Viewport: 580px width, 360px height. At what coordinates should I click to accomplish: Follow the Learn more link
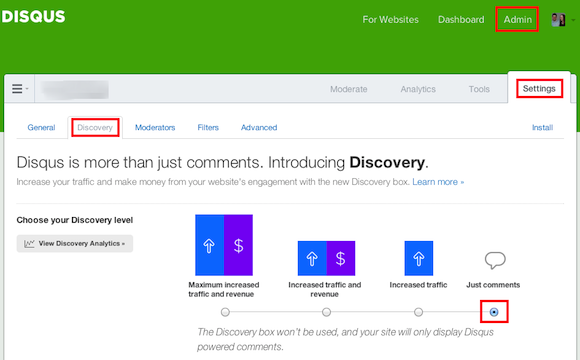pos(438,182)
